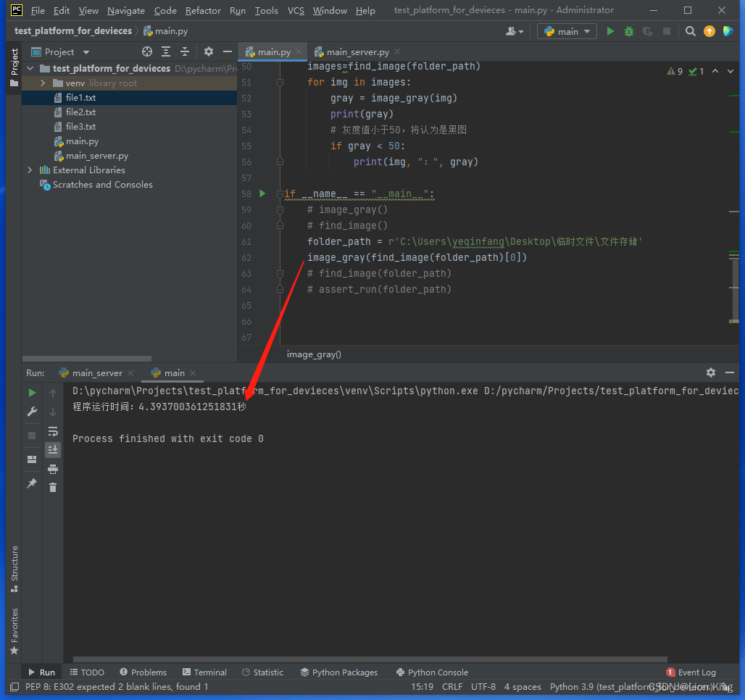Open Search Everywhere magnifier icon
The width and height of the screenshot is (745, 700).
pyautogui.click(x=689, y=32)
